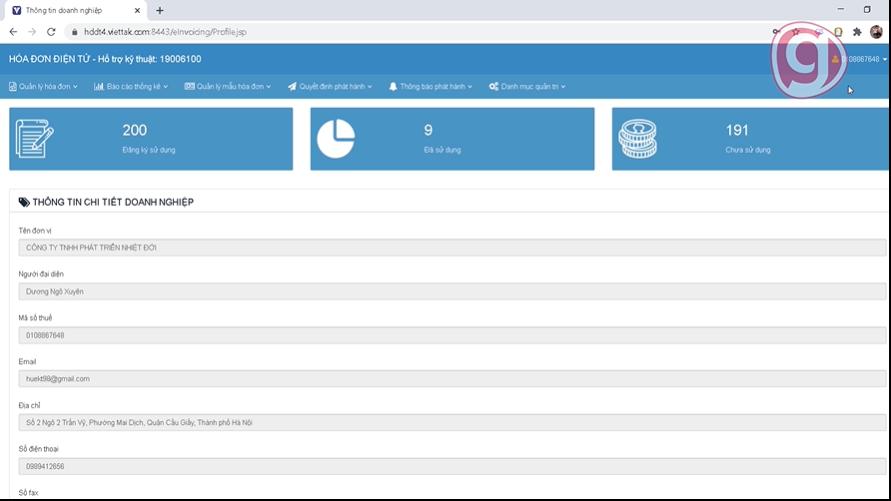The height and width of the screenshot is (501, 891).
Task: Click the bell icon beside Thông báo phát hành
Action: coord(393,86)
